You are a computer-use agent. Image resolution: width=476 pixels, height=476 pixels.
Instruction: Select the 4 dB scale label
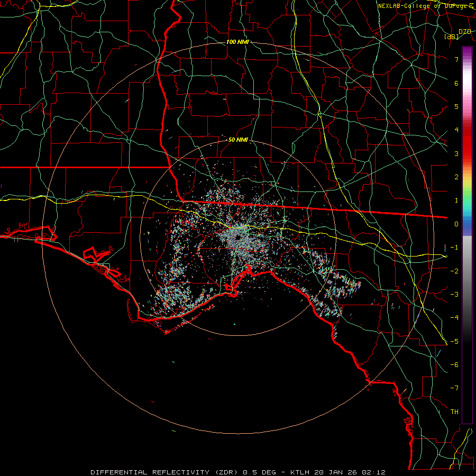click(x=456, y=130)
